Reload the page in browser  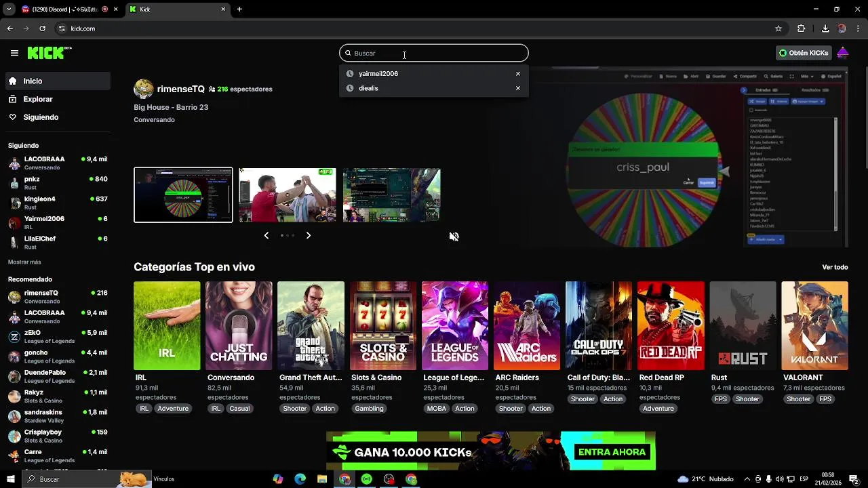point(42,28)
